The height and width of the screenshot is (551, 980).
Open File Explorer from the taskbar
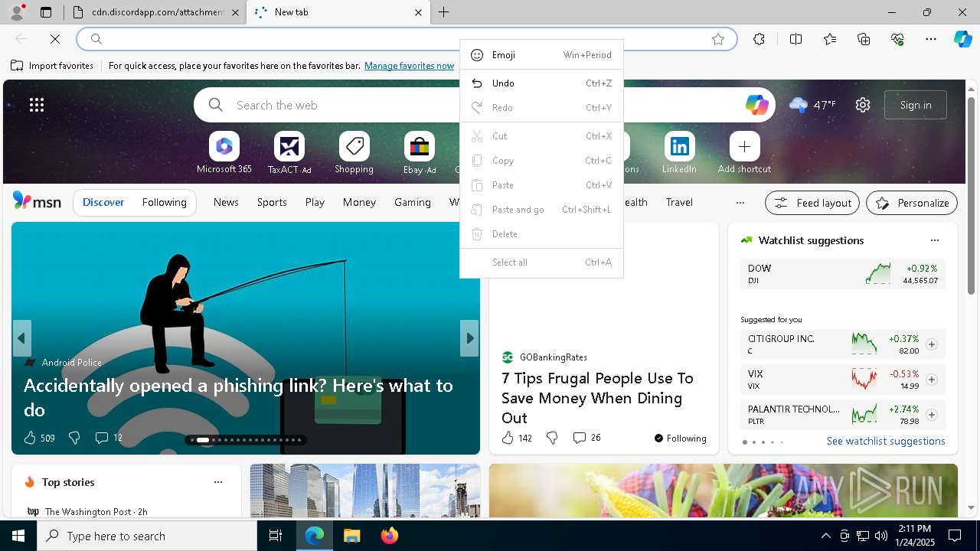pyautogui.click(x=351, y=536)
